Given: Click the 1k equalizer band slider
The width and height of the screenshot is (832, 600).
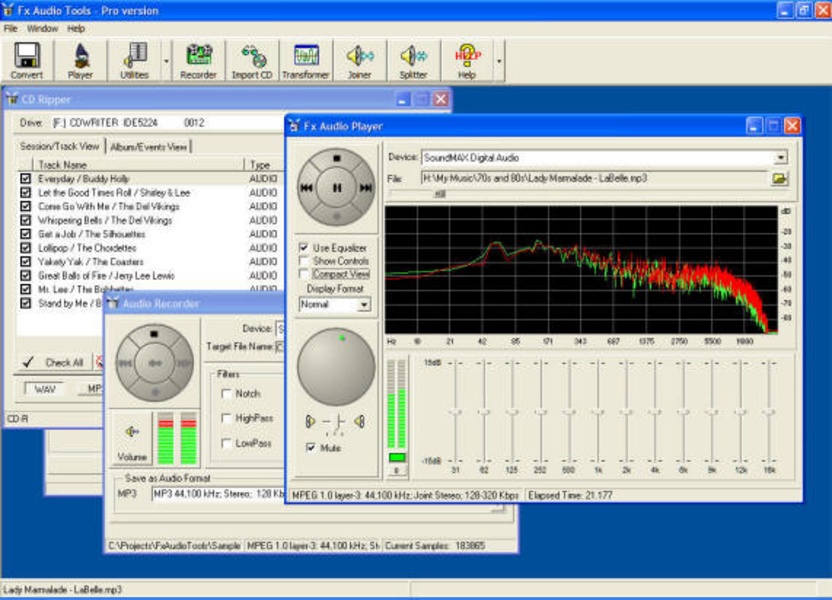Looking at the screenshot, I should click(598, 411).
